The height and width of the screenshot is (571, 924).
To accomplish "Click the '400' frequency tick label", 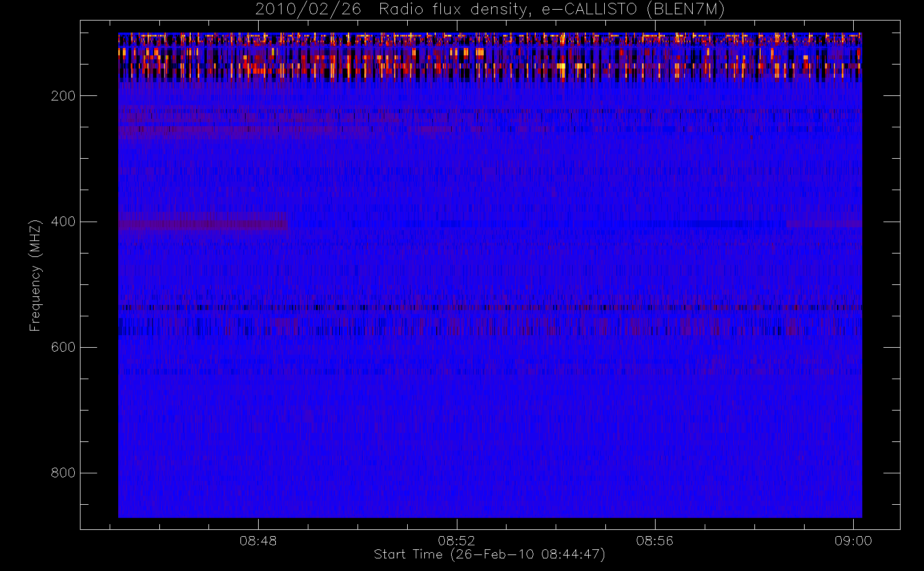I will (63, 222).
